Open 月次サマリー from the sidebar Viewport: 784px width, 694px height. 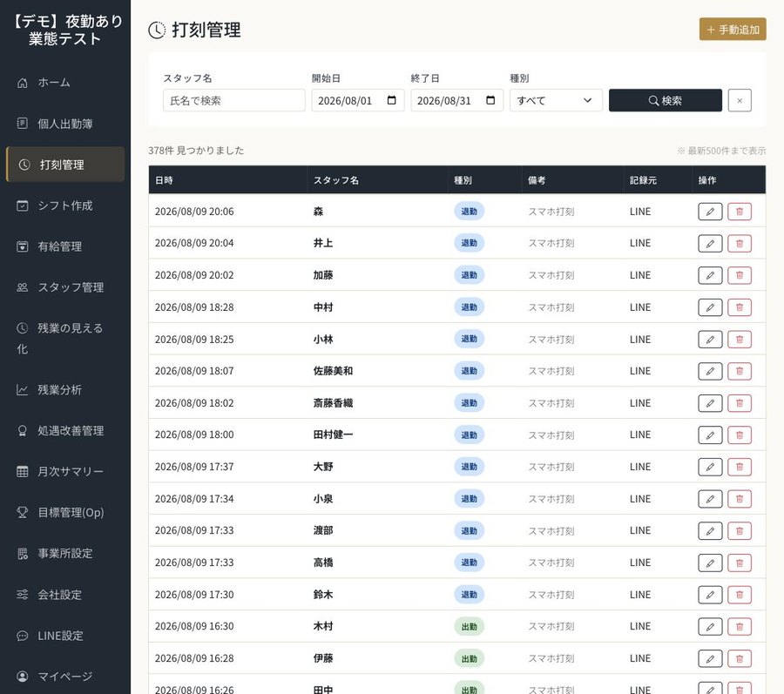[x=65, y=472]
